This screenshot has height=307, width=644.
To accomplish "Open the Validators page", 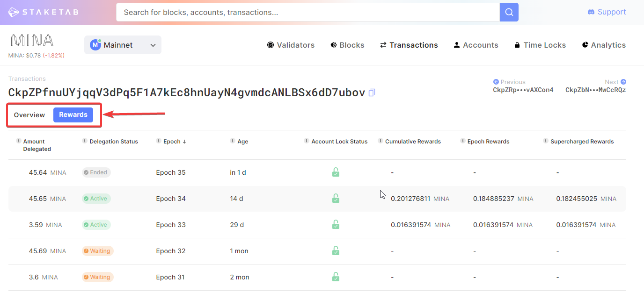I will [x=291, y=45].
